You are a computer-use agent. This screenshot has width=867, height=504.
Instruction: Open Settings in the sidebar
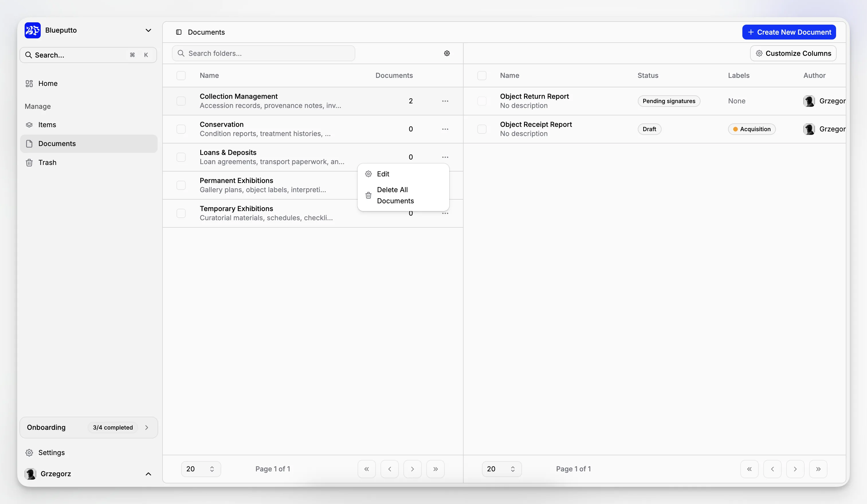click(x=89, y=452)
